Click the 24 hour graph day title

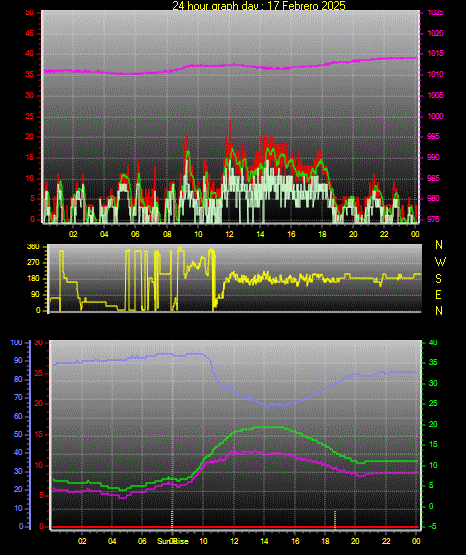(259, 5)
